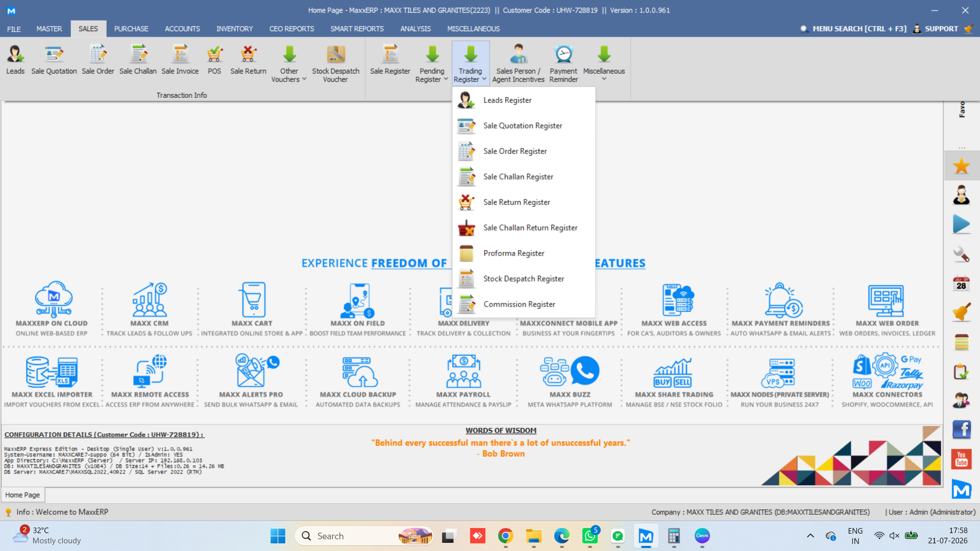Open the calendar sidebar icon
980x551 pixels.
(x=961, y=283)
